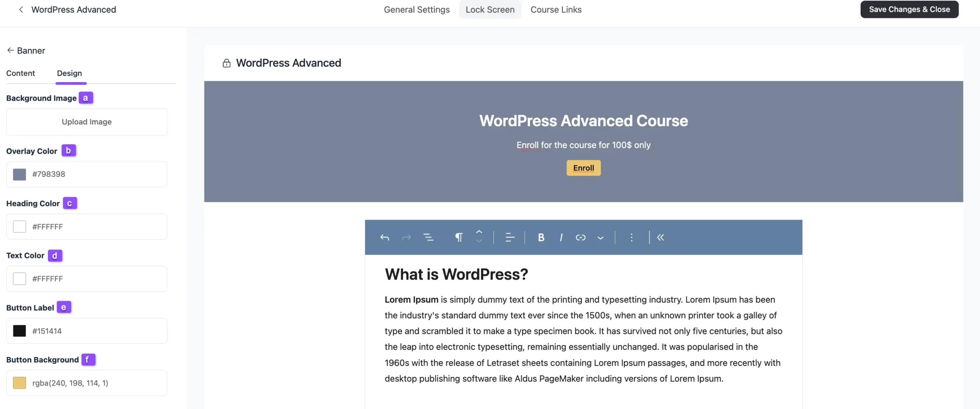Toggle bold formatting

[541, 238]
